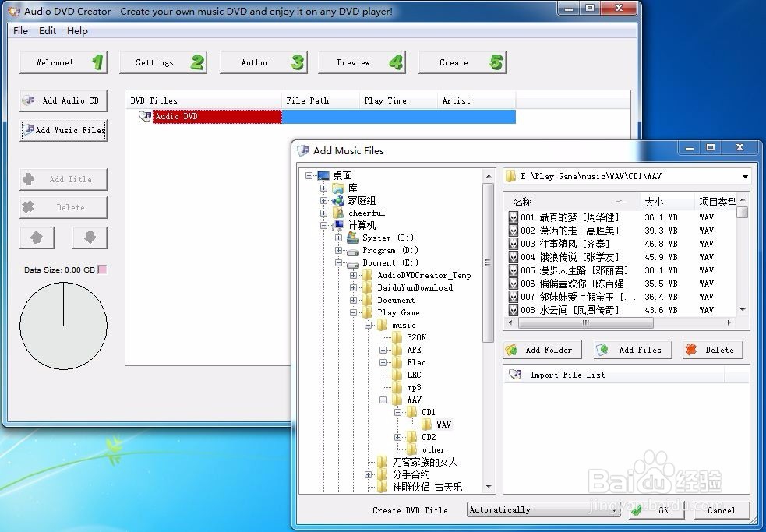Viewport: 766px width, 532px height.
Task: Select the Document folder icon
Action: coord(368,300)
